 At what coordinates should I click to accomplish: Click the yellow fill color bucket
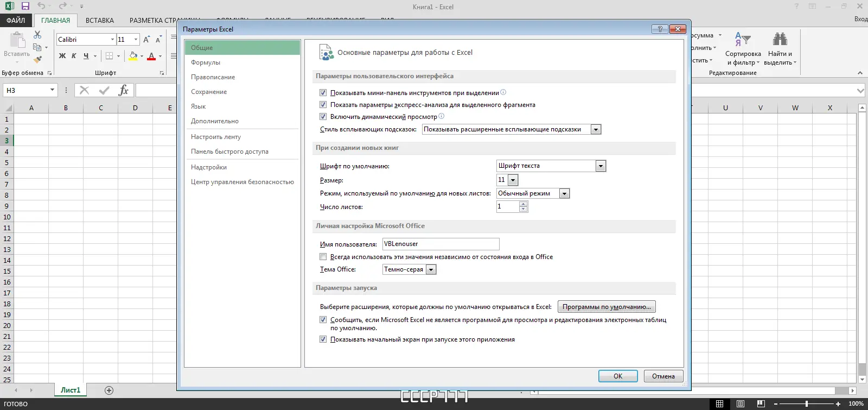click(x=133, y=56)
